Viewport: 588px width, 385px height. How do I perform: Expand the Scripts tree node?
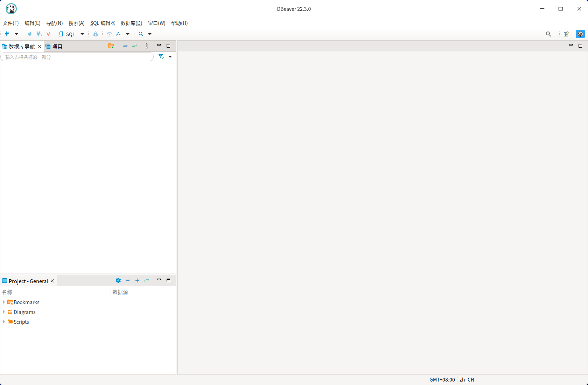(4, 322)
